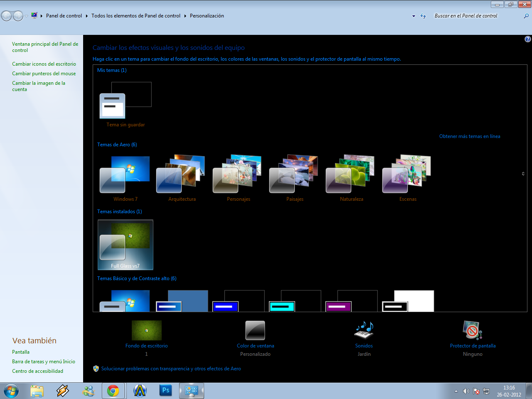This screenshot has width=532, height=399.
Task: Apply the Personajes theme
Action: coord(238,178)
